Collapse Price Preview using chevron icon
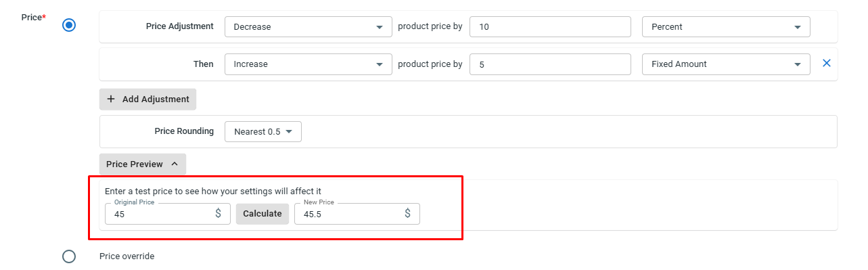Viewport: 868px width, 270px height. pyautogui.click(x=175, y=164)
